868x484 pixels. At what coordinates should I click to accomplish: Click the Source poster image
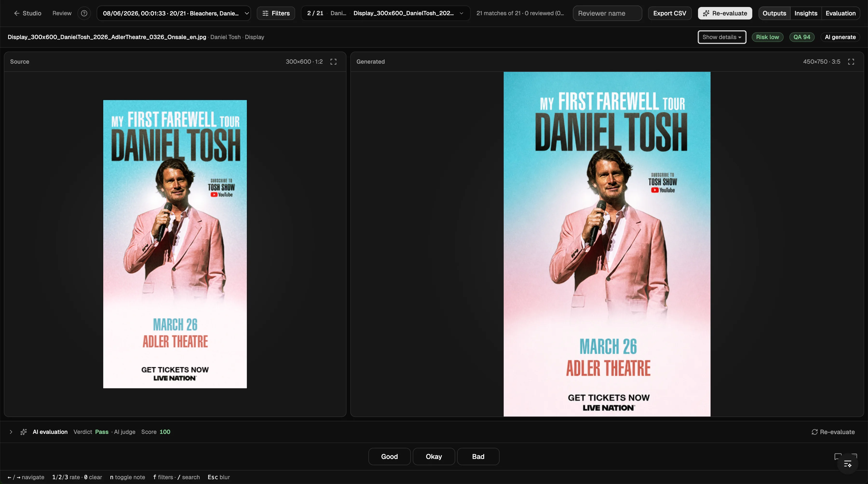pos(175,244)
